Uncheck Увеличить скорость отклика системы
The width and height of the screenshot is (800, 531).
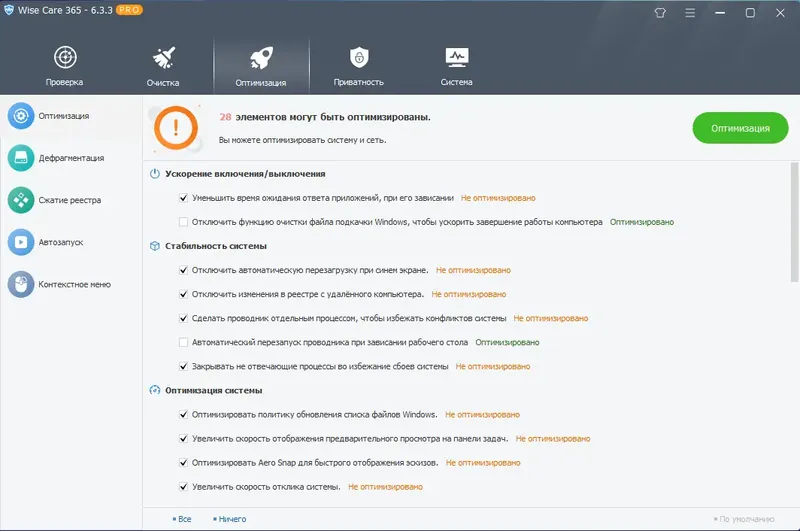click(183, 487)
